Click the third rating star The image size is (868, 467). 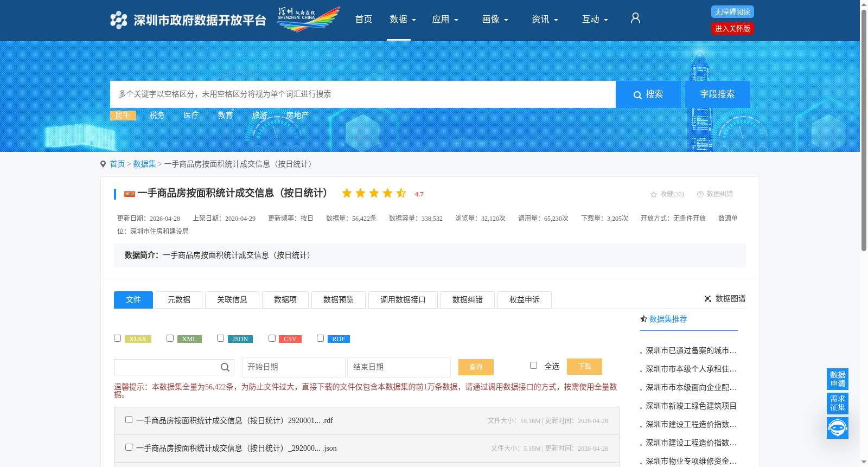[x=374, y=193]
